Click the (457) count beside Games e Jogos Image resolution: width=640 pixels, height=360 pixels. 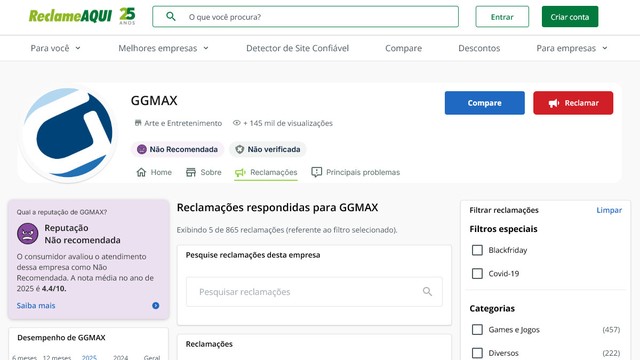(x=611, y=329)
